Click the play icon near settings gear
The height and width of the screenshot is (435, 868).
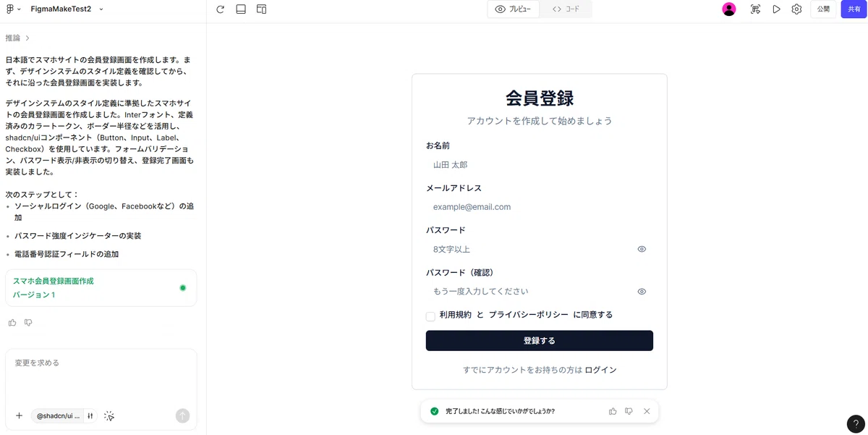pyautogui.click(x=777, y=9)
